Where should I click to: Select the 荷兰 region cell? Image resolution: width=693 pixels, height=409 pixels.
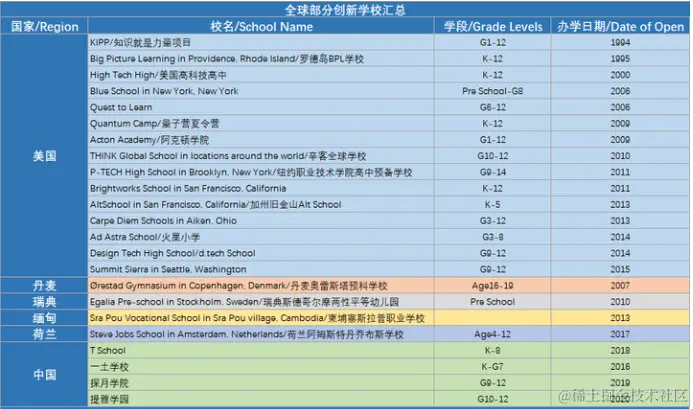(x=45, y=334)
